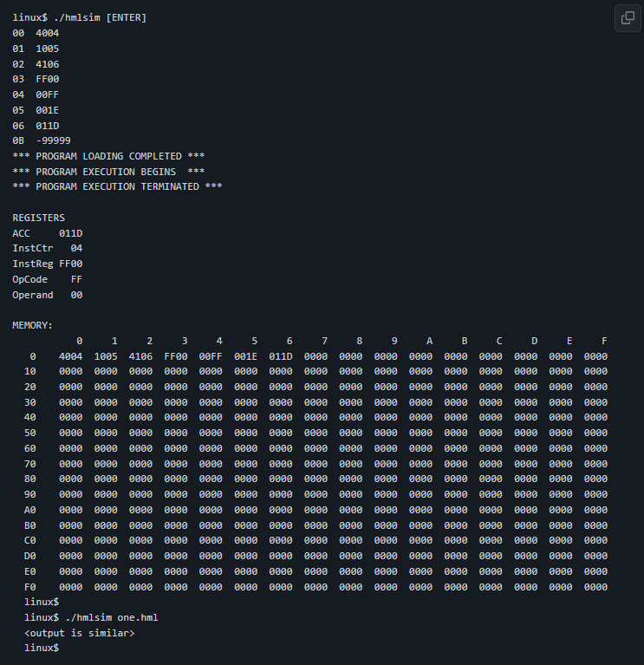This screenshot has height=665, width=644.
Task: Click memory row label 50
Action: 30,433
